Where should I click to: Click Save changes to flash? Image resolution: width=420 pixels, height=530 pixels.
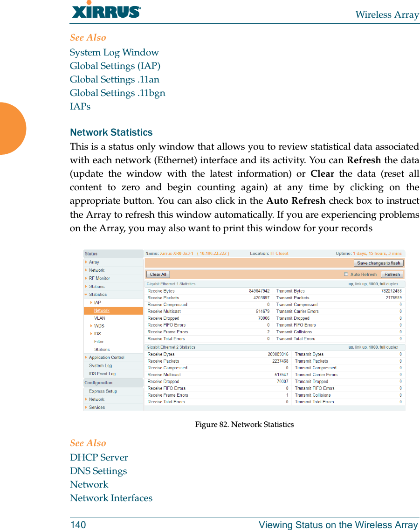379,263
